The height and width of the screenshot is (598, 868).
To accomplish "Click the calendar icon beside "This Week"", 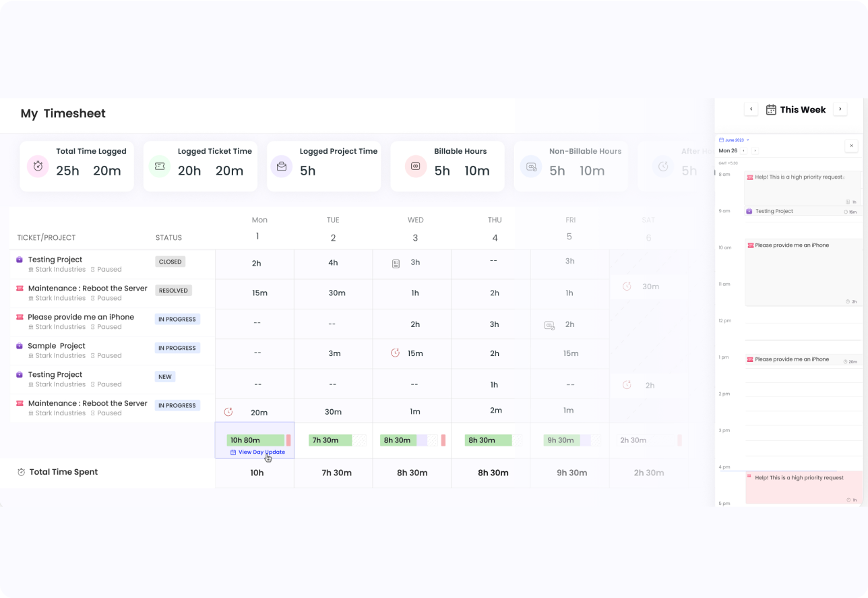I will coord(770,109).
